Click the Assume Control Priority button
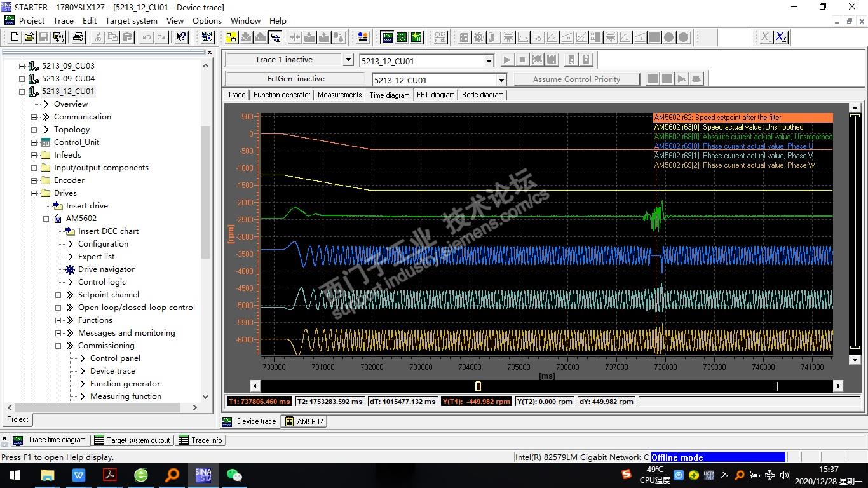This screenshot has width=868, height=488. tap(576, 79)
